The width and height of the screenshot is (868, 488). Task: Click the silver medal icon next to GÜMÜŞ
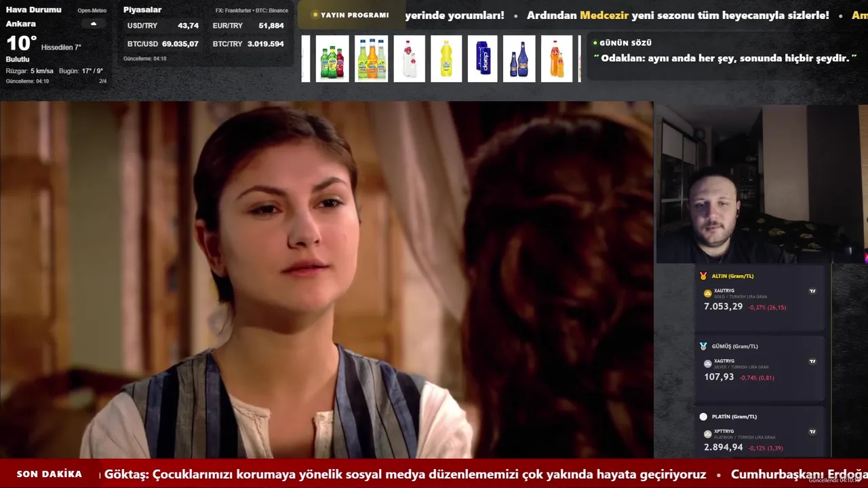tap(703, 346)
